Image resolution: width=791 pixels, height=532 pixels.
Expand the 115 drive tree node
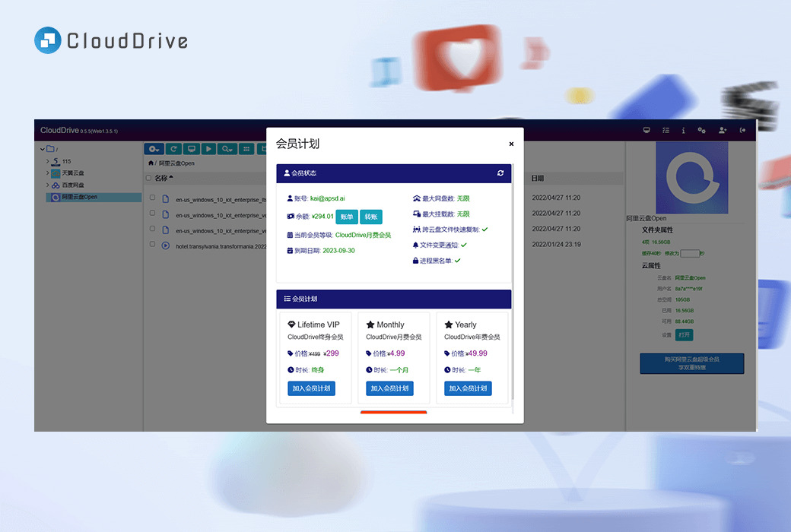47,161
